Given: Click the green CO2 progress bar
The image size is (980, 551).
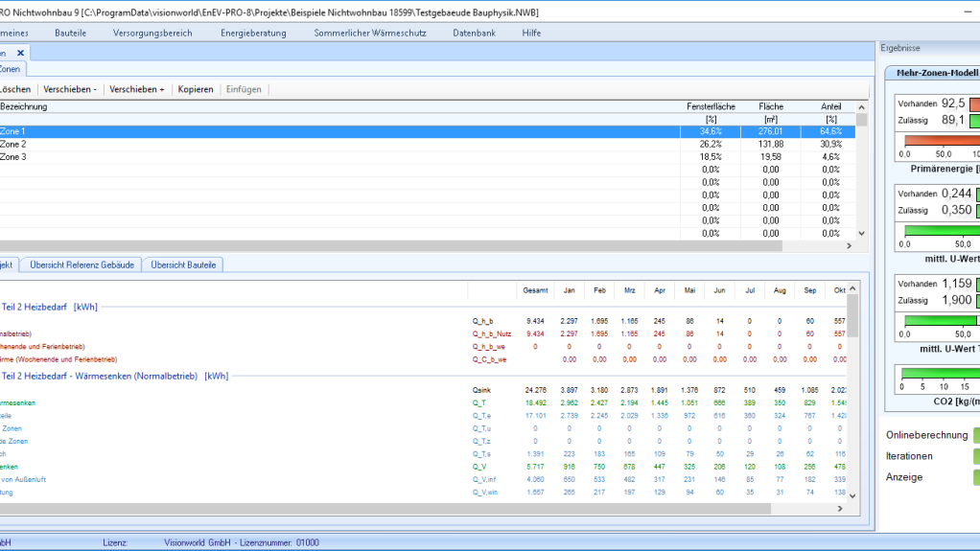Looking at the screenshot, I should point(941,373).
